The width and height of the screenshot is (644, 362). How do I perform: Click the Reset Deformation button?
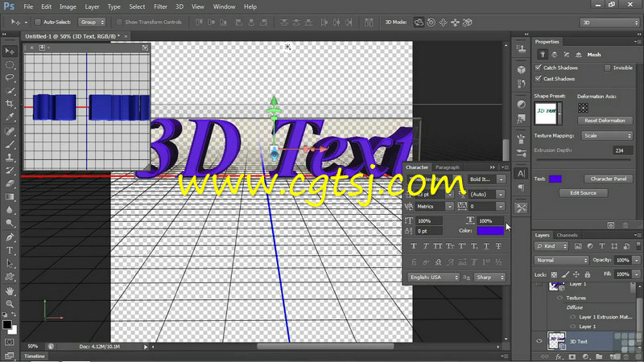(605, 121)
